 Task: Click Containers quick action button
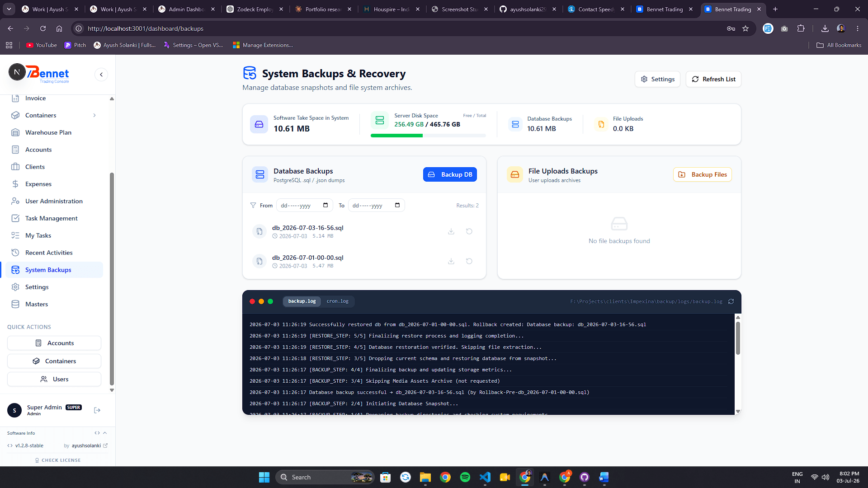click(54, 361)
